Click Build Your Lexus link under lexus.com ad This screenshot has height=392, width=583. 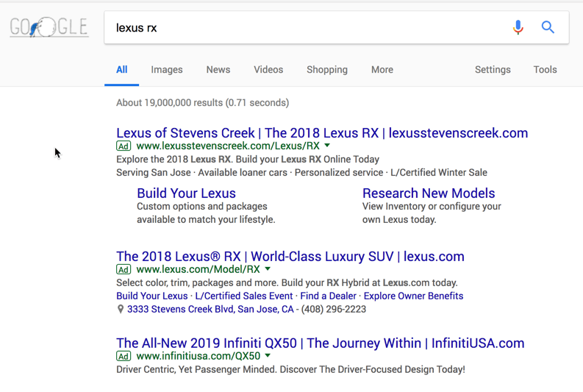point(152,296)
